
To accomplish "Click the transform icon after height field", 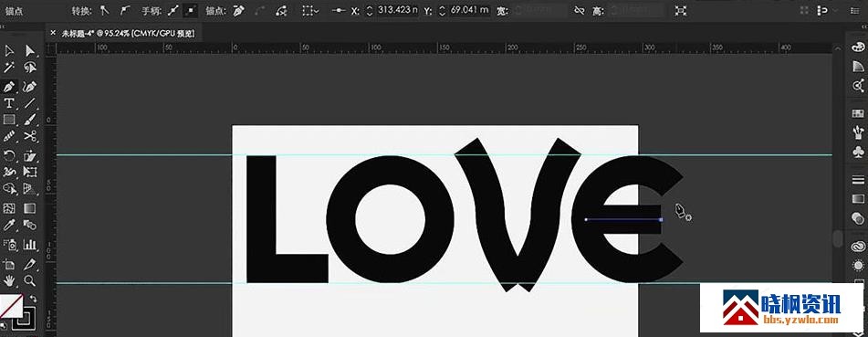I will [x=681, y=10].
